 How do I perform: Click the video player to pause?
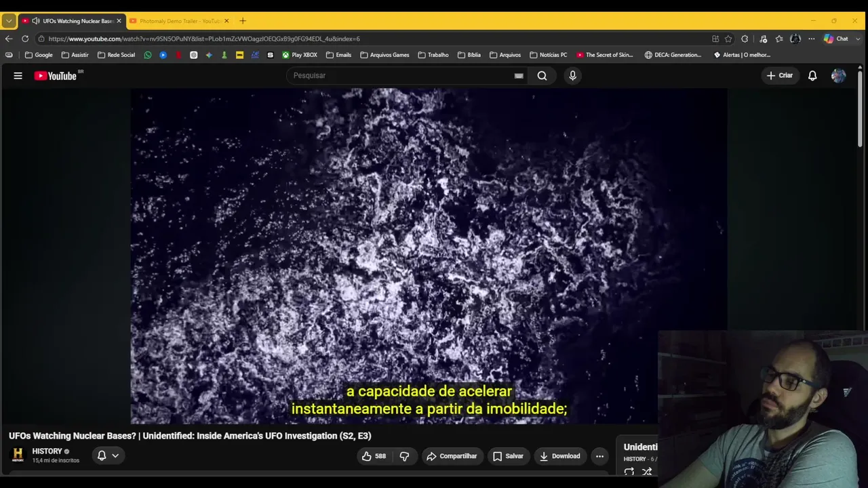429,256
